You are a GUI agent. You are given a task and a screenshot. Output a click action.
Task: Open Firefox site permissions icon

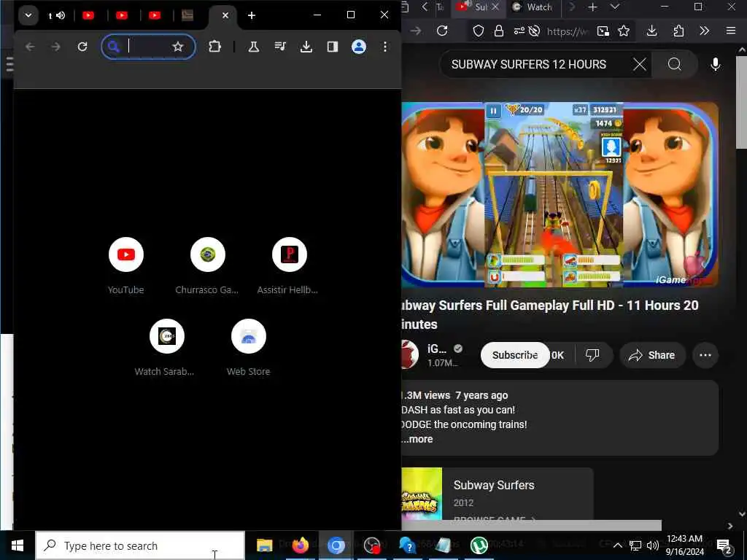(519, 31)
